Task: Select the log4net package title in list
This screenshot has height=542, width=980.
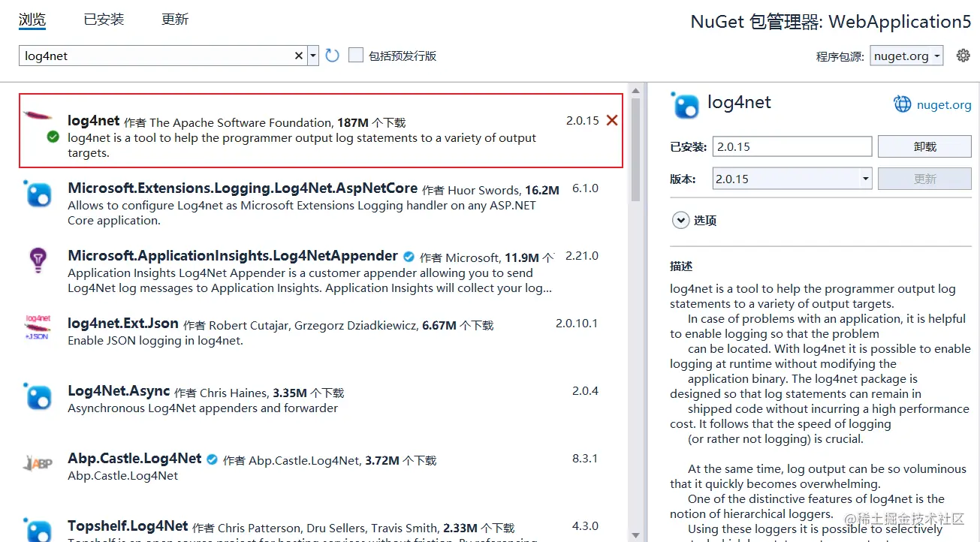Action: pyautogui.click(x=93, y=120)
